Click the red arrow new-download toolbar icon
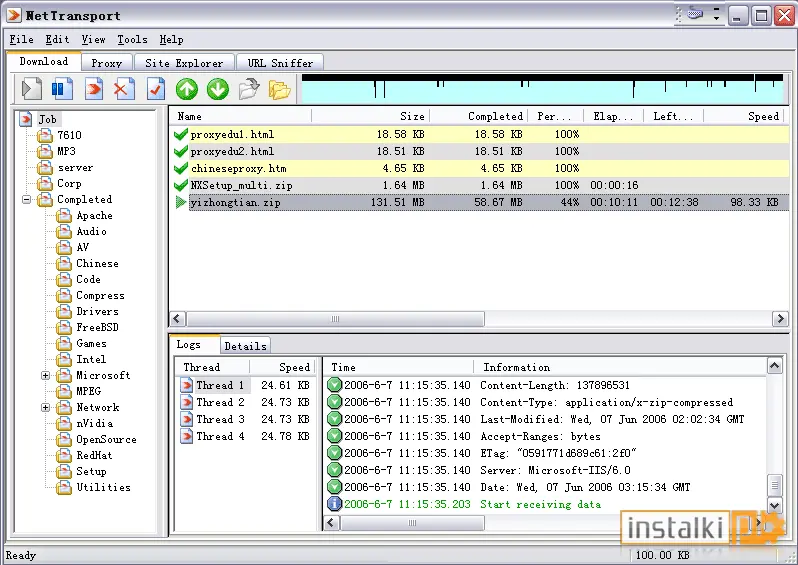 tap(94, 89)
